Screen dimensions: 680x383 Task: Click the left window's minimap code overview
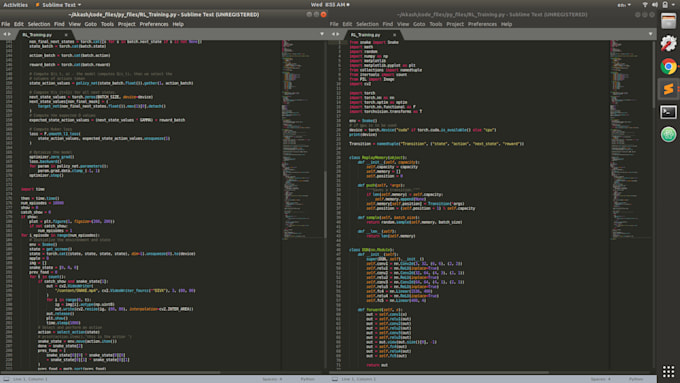302,139
